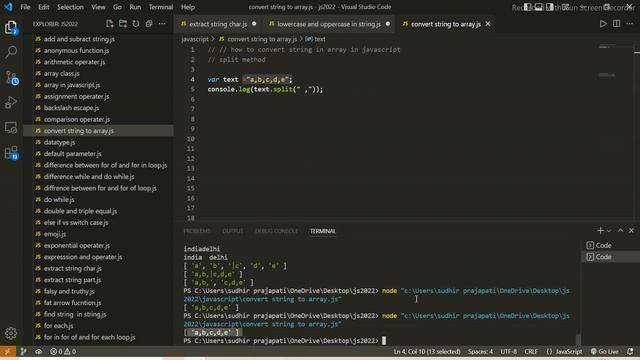Open the Run menu
Screen dimensions: 640x360
pyautogui.click(x=135, y=7)
